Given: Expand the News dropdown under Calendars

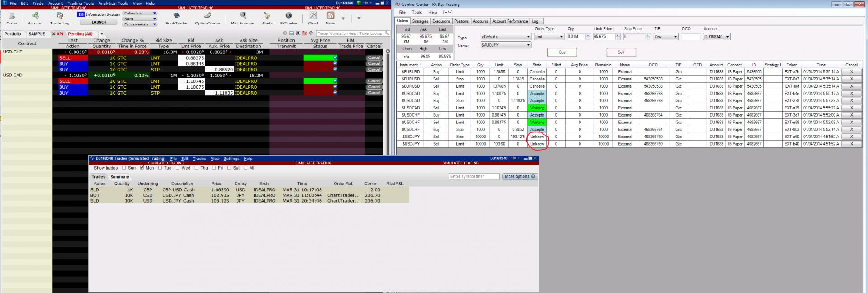Looking at the screenshot, I should [140, 19].
